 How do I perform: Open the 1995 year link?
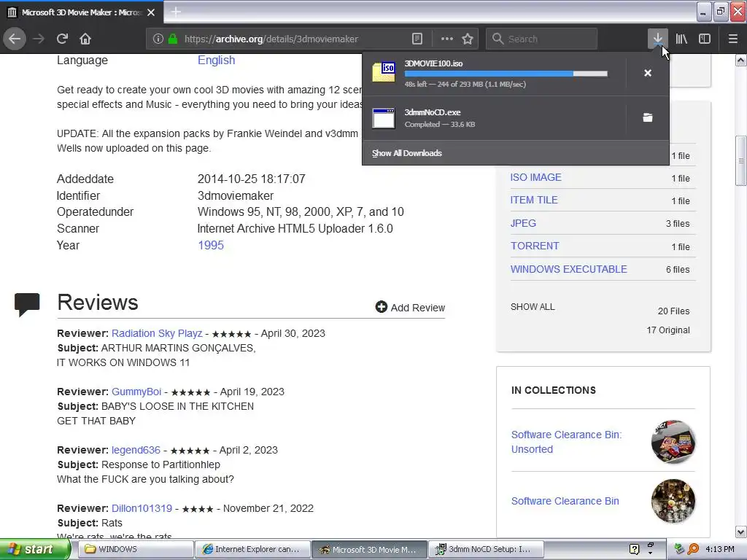point(211,245)
